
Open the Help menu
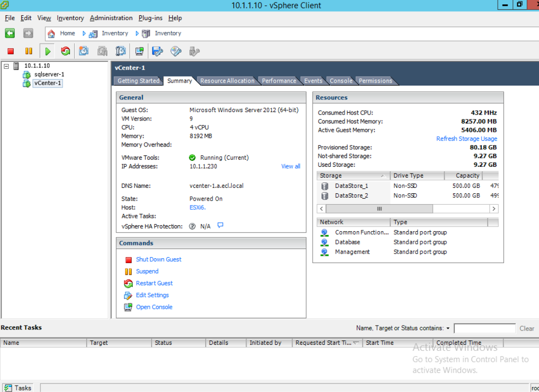pyautogui.click(x=175, y=18)
